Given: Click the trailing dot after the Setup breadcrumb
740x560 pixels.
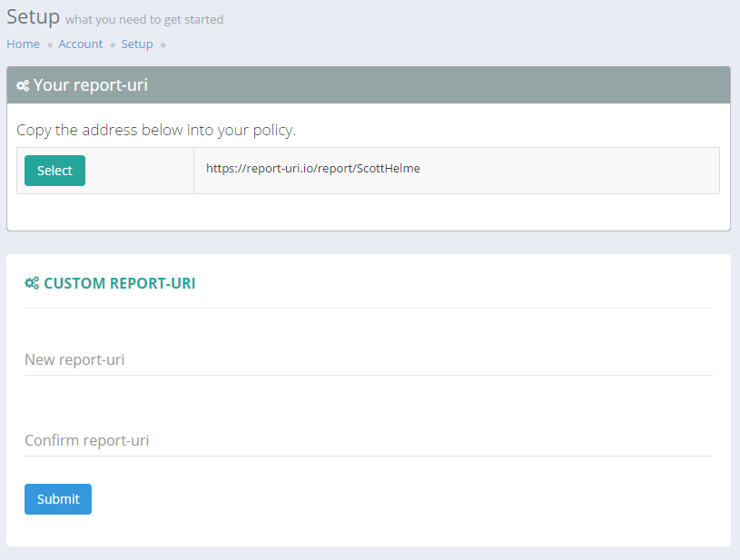Looking at the screenshot, I should 163,44.
